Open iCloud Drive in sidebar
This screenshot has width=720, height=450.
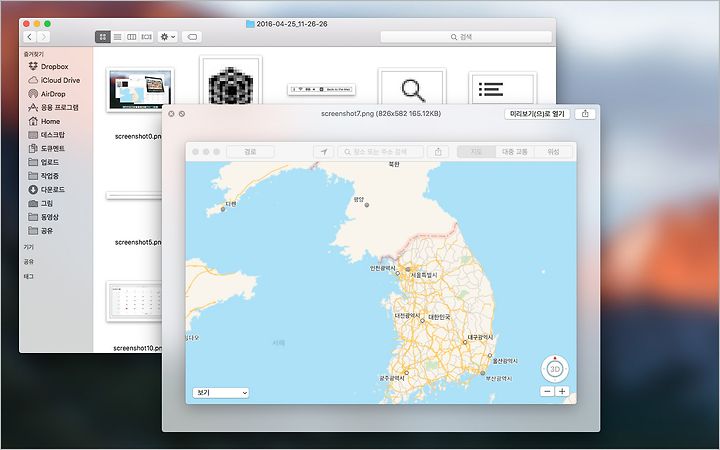[x=54, y=80]
